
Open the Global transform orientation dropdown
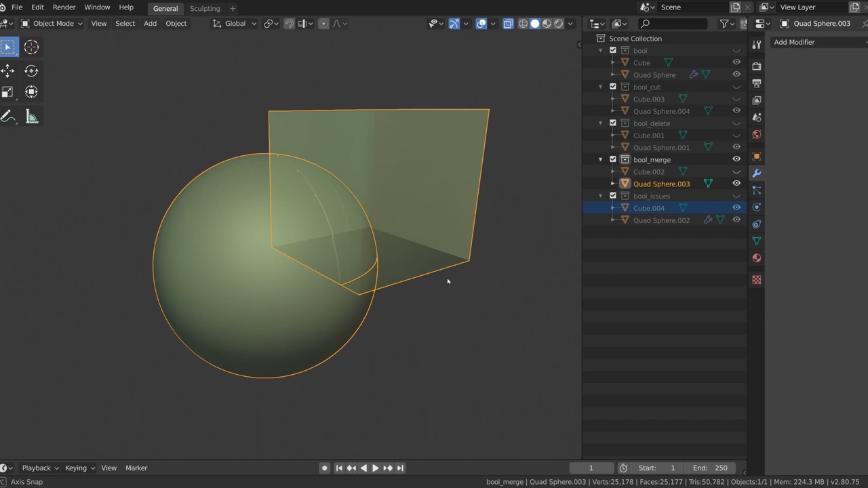(235, 24)
